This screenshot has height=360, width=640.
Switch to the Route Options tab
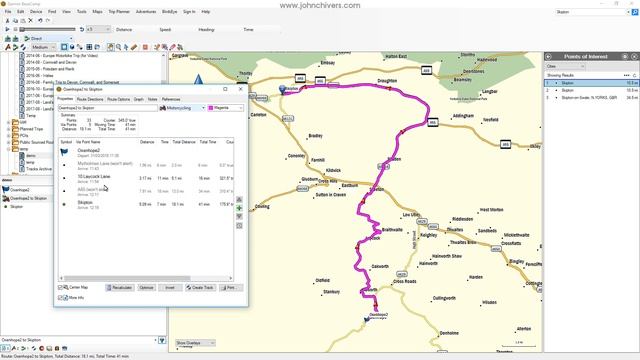coord(118,99)
